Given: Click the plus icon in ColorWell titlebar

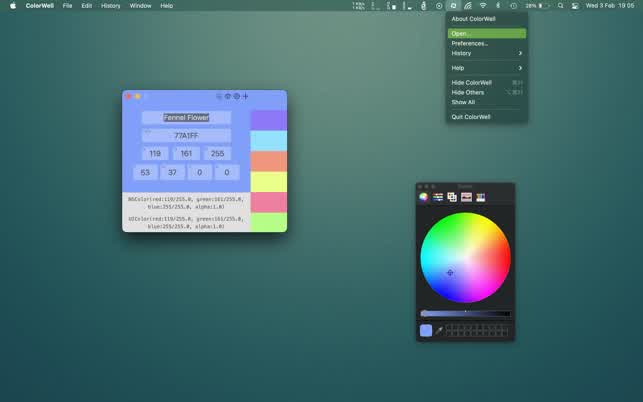Looking at the screenshot, I should tap(246, 96).
